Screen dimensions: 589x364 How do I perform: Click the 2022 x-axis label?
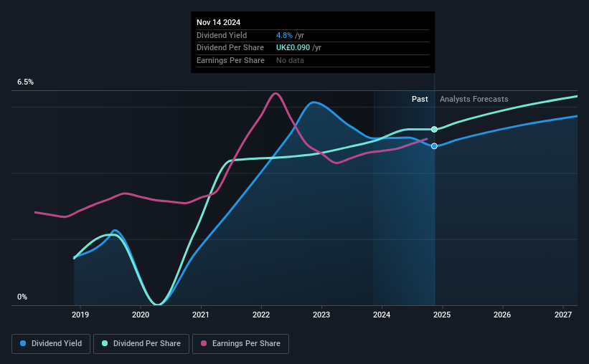click(261, 315)
